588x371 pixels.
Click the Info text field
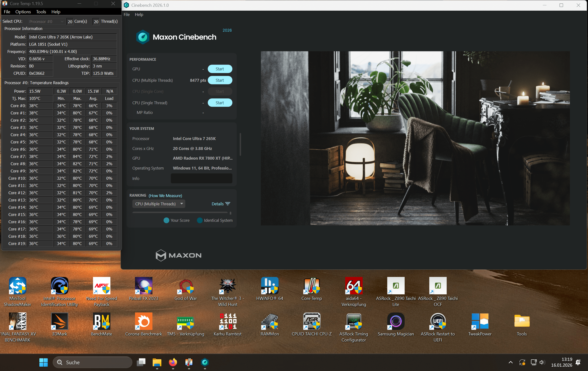[x=201, y=178]
